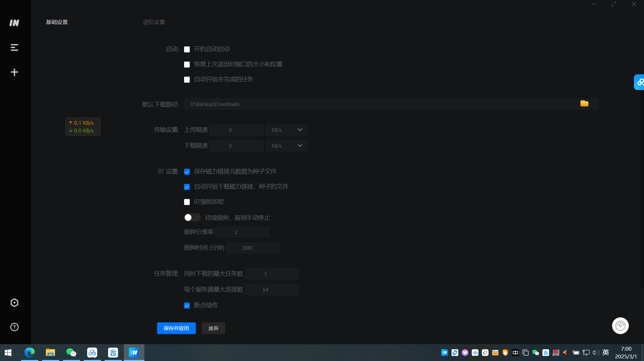The height and width of the screenshot is (361, 644).
Task: Open the task list icon in sidebar
Action: coord(14,47)
